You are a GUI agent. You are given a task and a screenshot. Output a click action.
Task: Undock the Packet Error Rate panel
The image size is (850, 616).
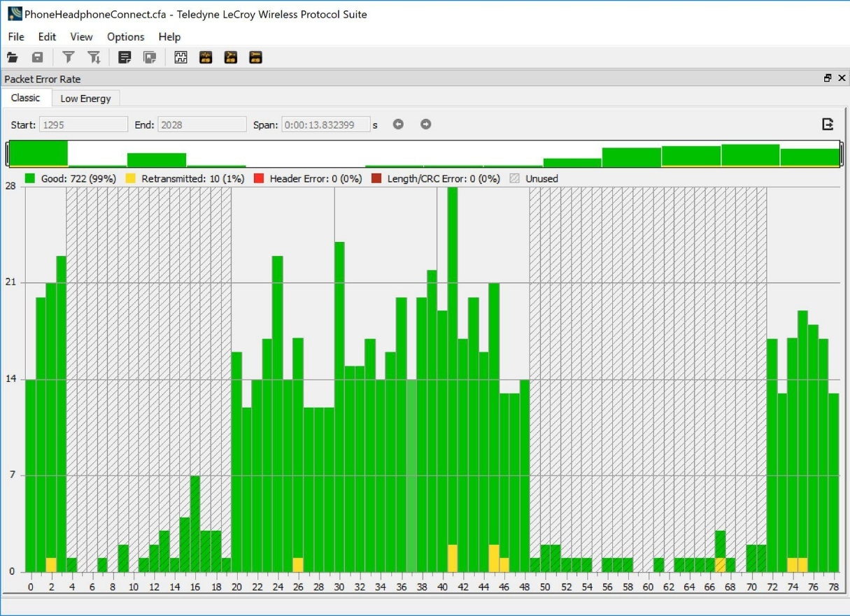click(x=828, y=78)
